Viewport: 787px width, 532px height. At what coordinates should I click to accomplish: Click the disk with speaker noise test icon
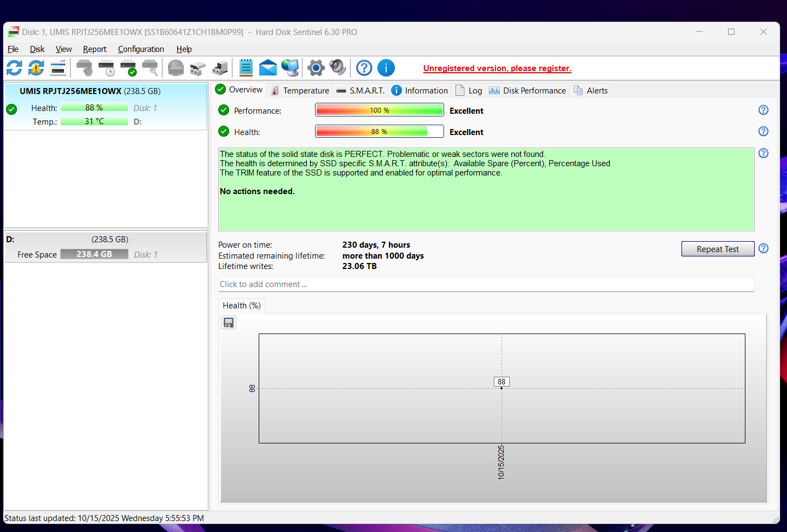coord(84,68)
